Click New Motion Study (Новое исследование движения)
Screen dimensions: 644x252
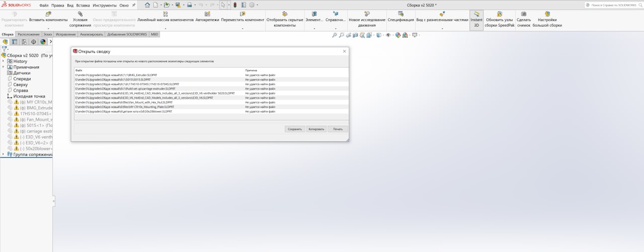(x=367, y=19)
